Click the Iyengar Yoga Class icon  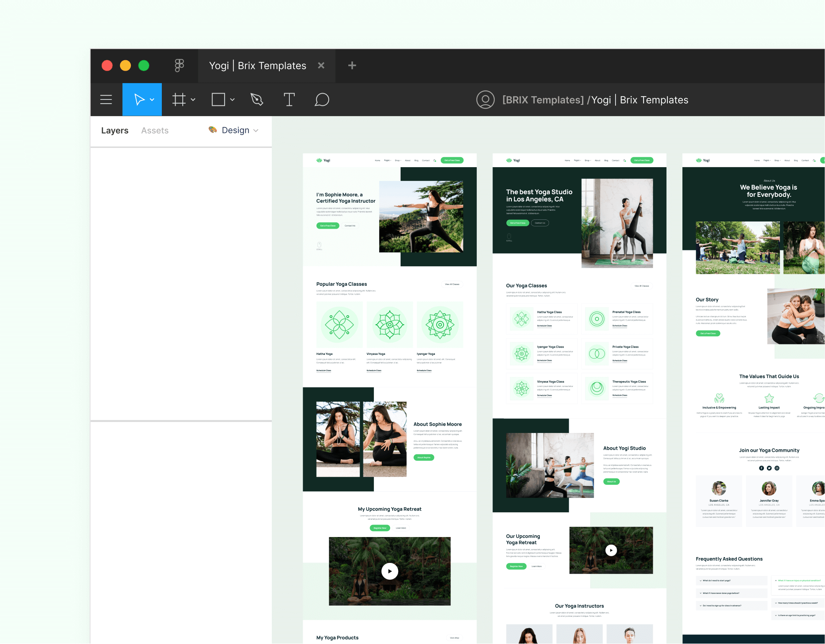coord(521,354)
